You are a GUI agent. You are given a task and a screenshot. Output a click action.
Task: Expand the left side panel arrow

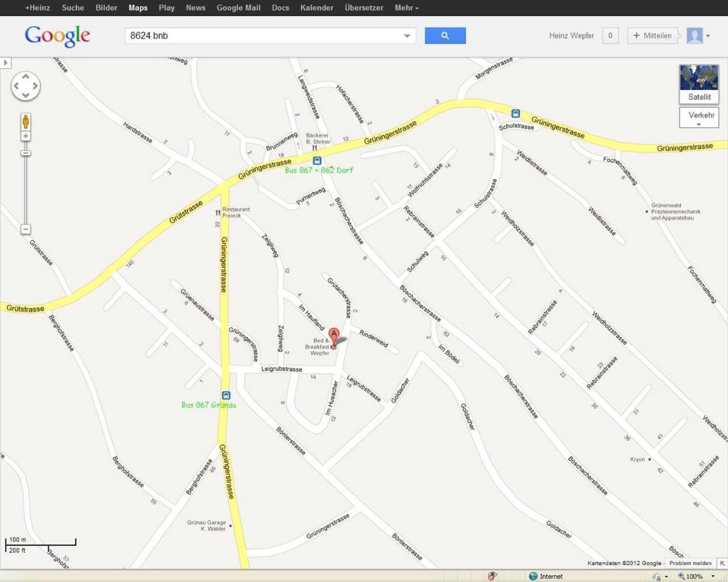tap(6, 63)
